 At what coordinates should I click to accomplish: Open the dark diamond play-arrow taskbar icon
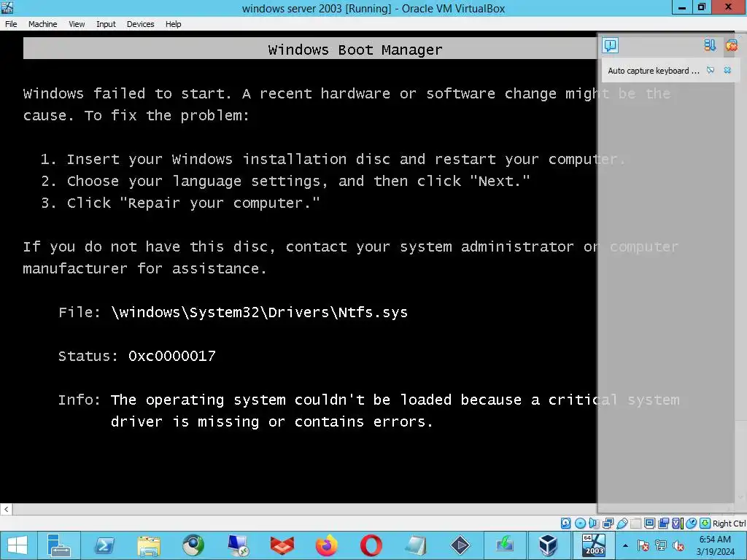pos(460,545)
